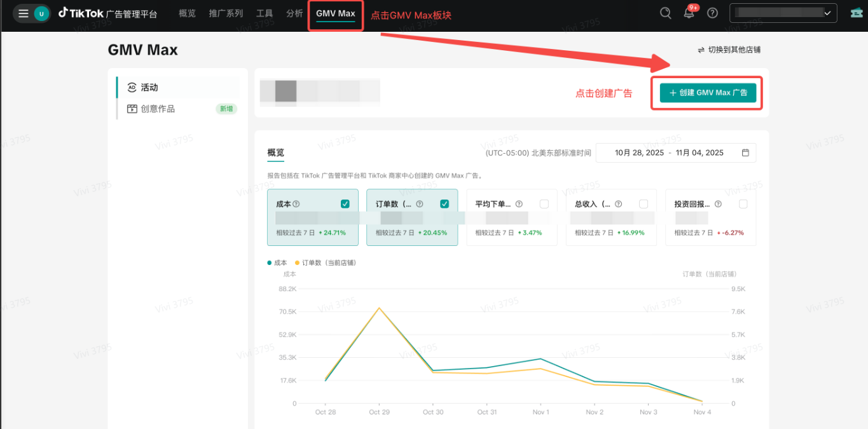Click the hamburger menu icon top left

point(22,12)
